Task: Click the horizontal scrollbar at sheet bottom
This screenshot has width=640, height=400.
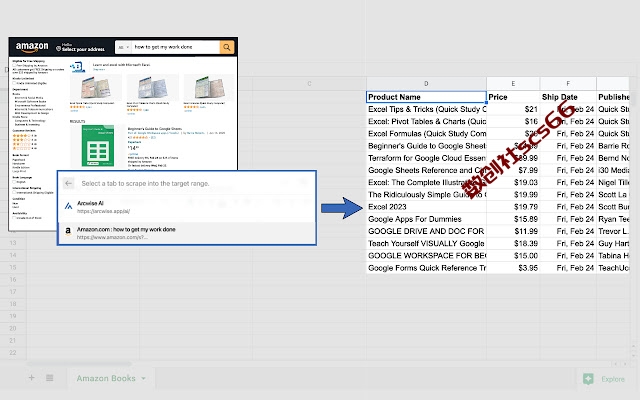Action: click(x=80, y=363)
